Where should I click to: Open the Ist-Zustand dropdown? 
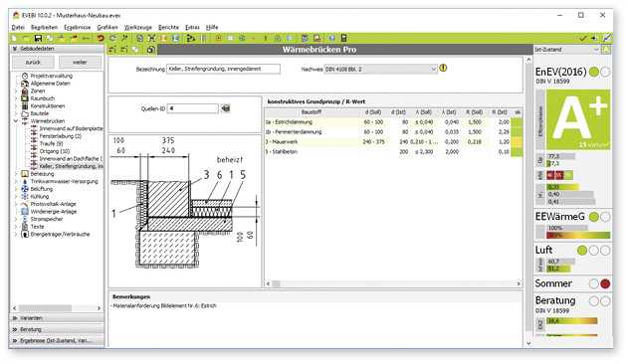566,50
